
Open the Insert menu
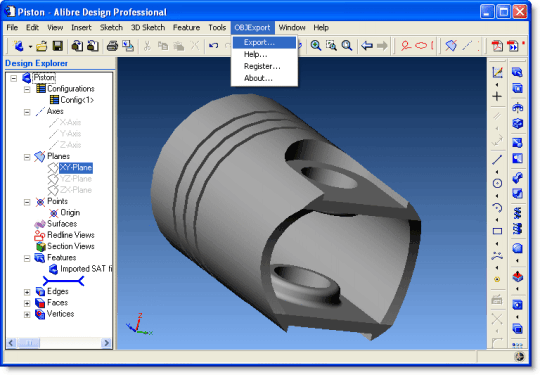pos(81,28)
